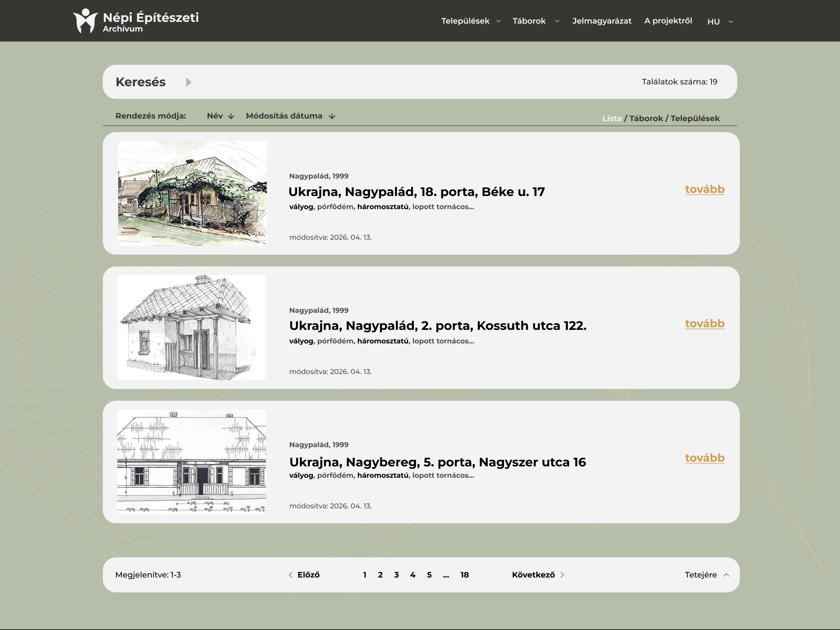
Task: Sort by Módosítás dátuma arrow
Action: (x=332, y=116)
